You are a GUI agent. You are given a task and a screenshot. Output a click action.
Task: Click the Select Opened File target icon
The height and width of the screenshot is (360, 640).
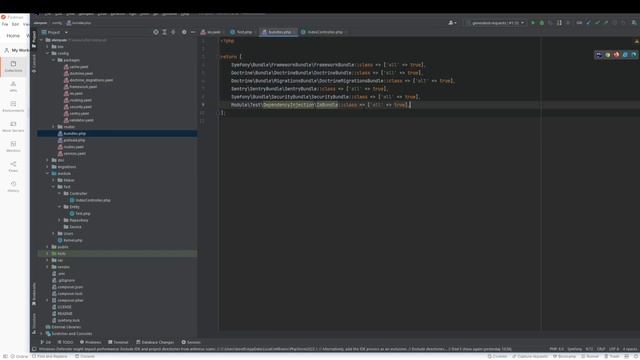tap(156, 32)
